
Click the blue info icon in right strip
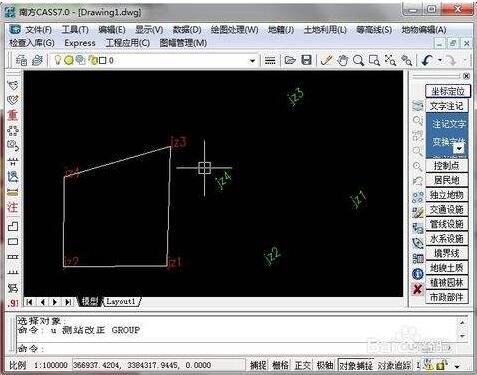[418, 274]
